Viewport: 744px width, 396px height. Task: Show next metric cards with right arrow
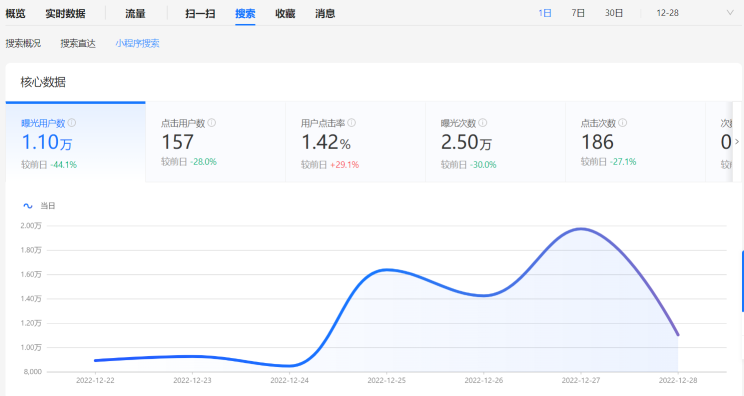click(737, 142)
